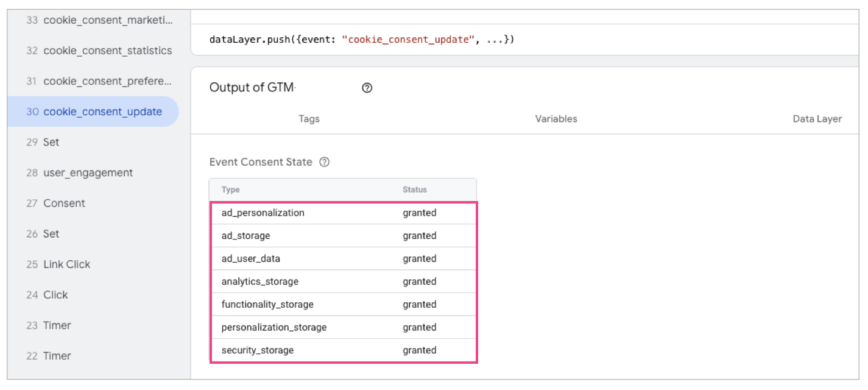Select event 30 cookie_consent_update
This screenshot has width=868, height=390.
[x=94, y=112]
